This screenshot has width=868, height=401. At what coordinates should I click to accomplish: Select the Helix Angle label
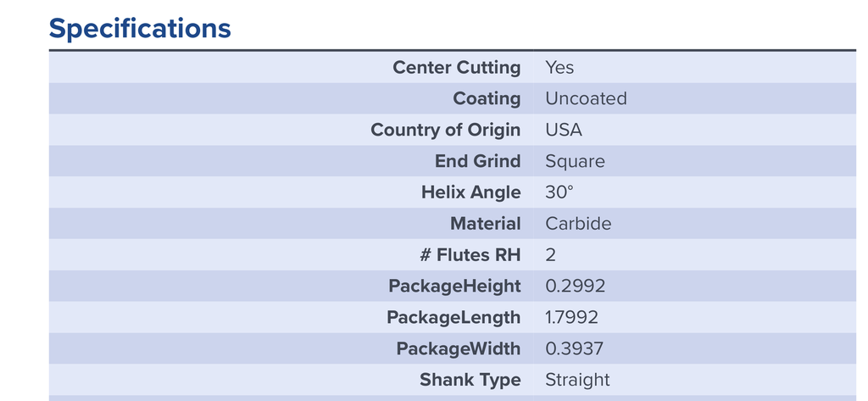pos(471,192)
